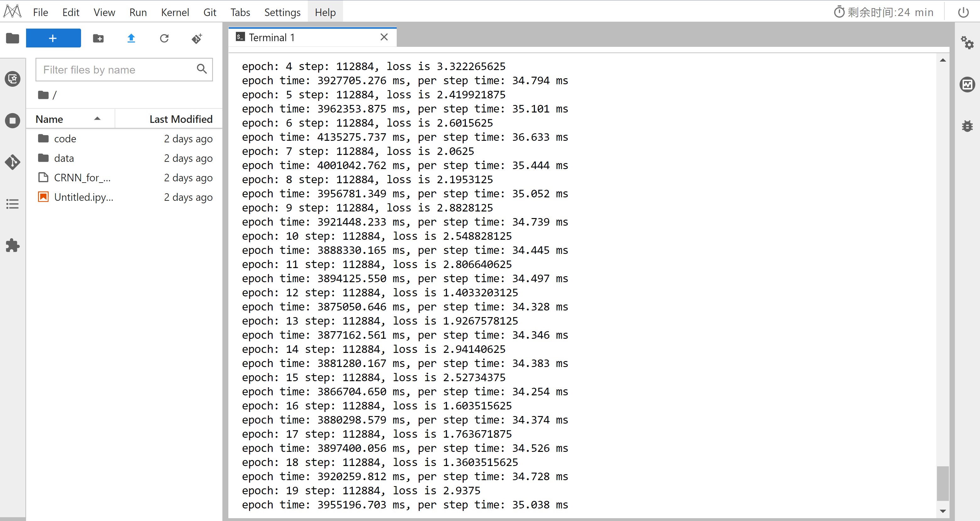Sort files by Name column header
980x521 pixels.
70,119
